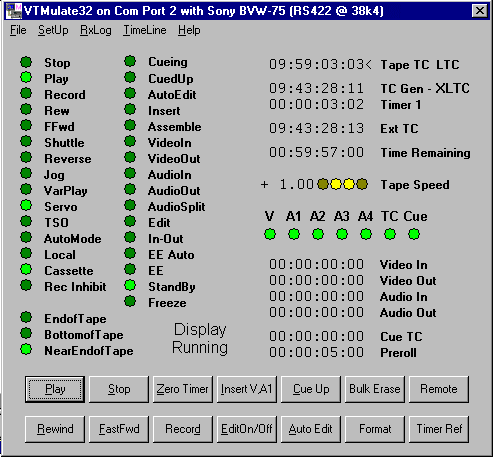The width and height of the screenshot is (493, 457).
Task: Toggle the V video channel LED
Action: click(x=270, y=234)
